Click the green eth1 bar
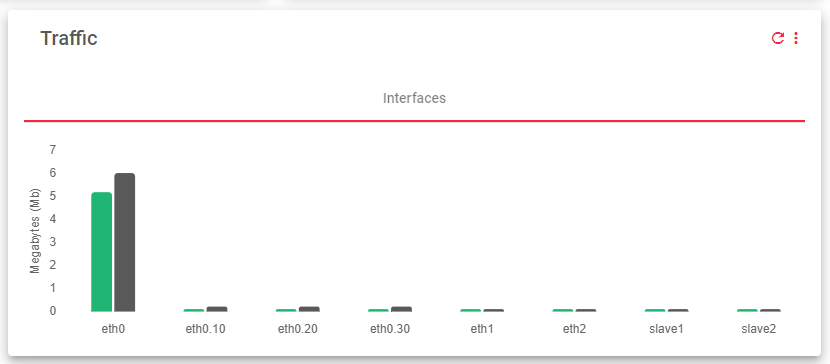830x364 pixels. coord(471,310)
